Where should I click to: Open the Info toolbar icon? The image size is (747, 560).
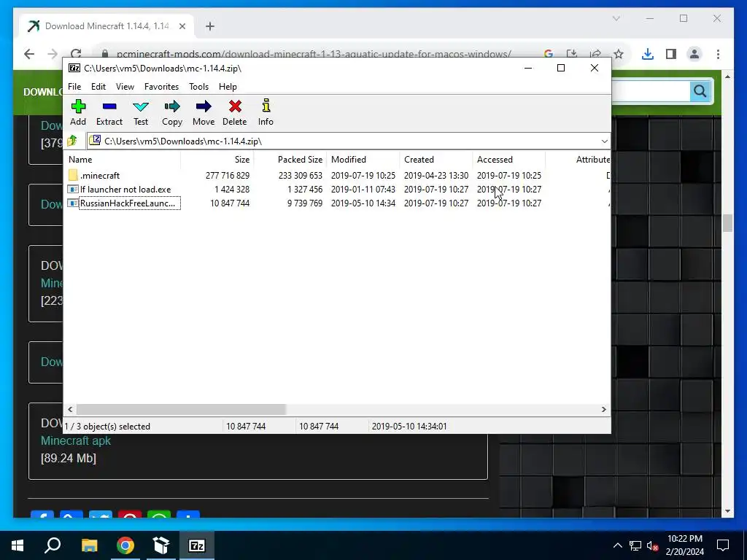tap(266, 106)
